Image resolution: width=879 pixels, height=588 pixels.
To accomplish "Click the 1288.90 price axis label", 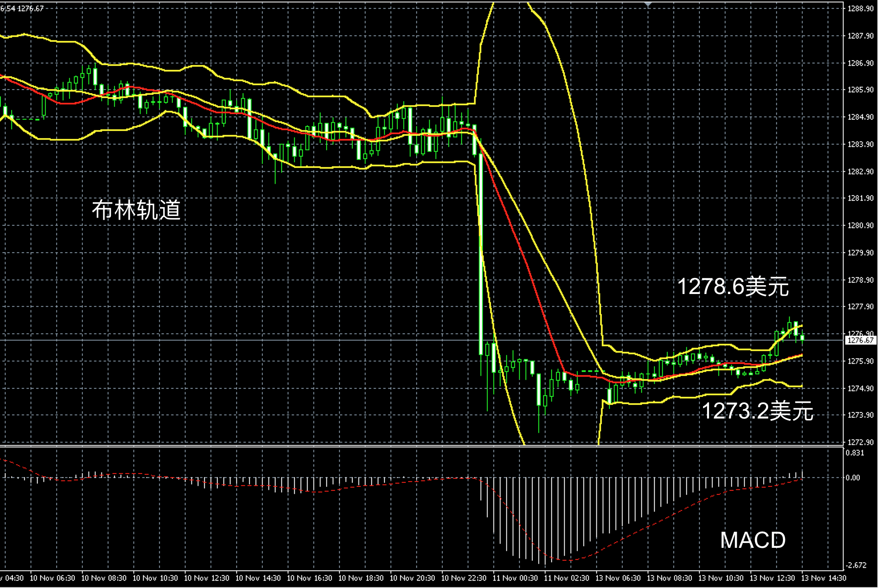I will pos(860,8).
